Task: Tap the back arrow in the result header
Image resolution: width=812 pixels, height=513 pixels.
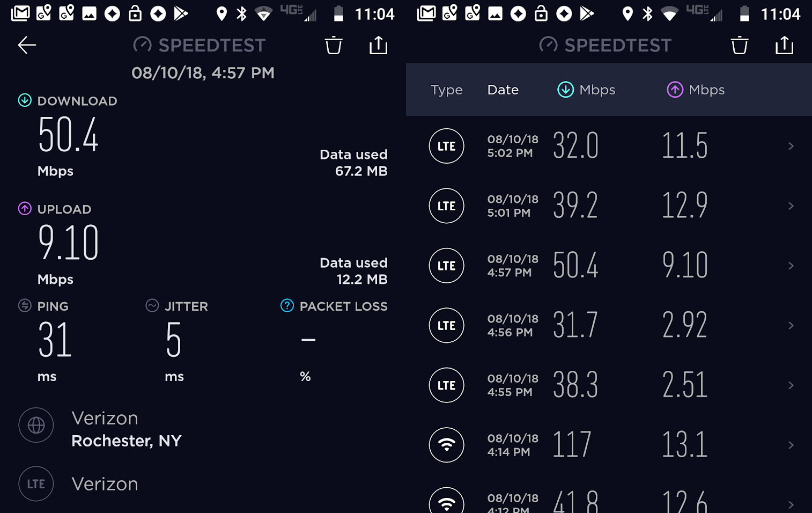Action: 27,45
